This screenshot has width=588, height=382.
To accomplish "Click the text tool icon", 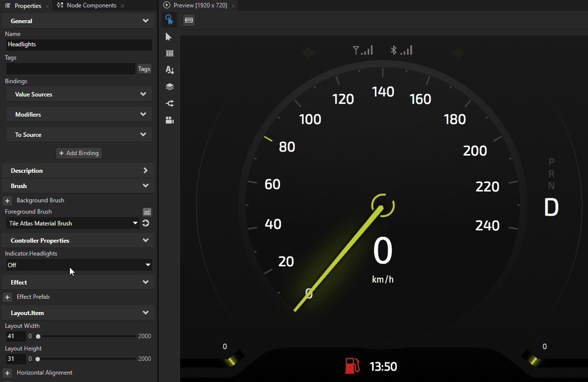I will 169,70.
